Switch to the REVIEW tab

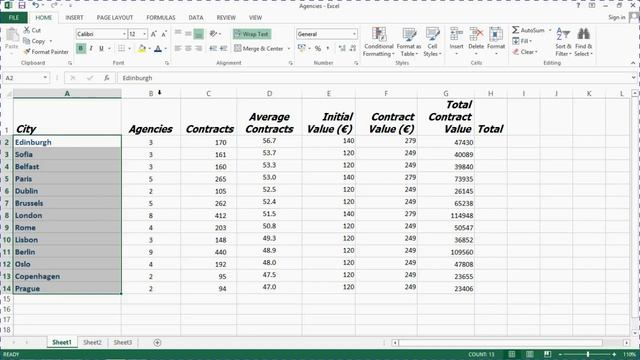[x=226, y=18]
